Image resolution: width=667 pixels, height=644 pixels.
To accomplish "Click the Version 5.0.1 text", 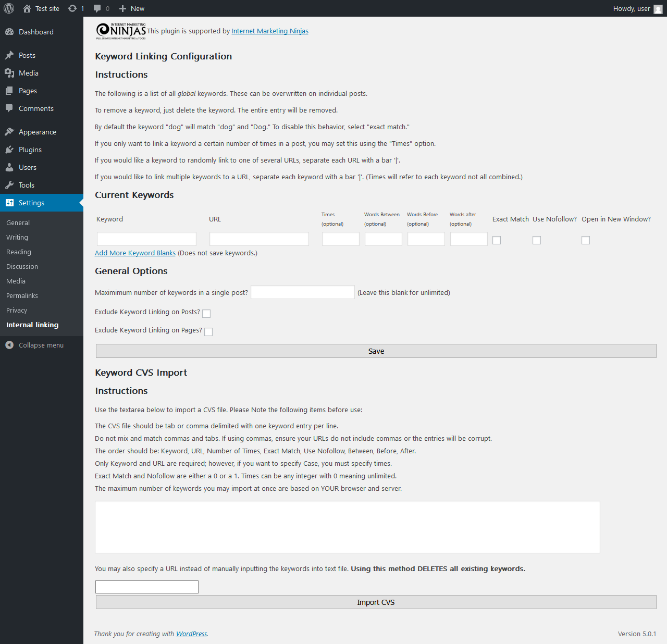I will [x=637, y=634].
